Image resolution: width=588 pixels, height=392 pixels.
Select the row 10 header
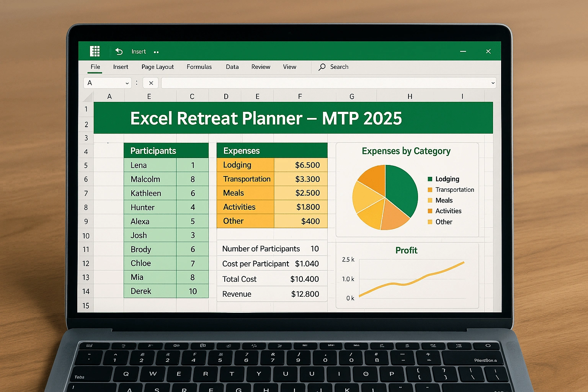(x=86, y=236)
